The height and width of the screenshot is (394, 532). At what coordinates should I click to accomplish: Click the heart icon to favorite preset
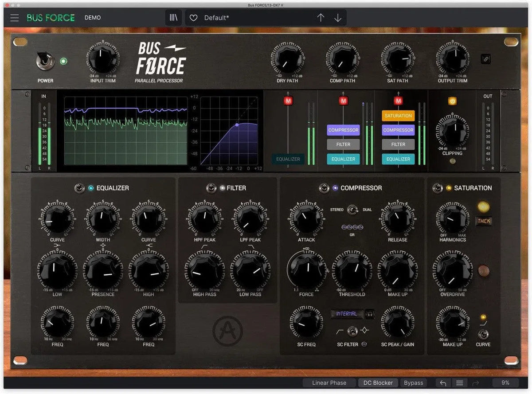point(193,17)
